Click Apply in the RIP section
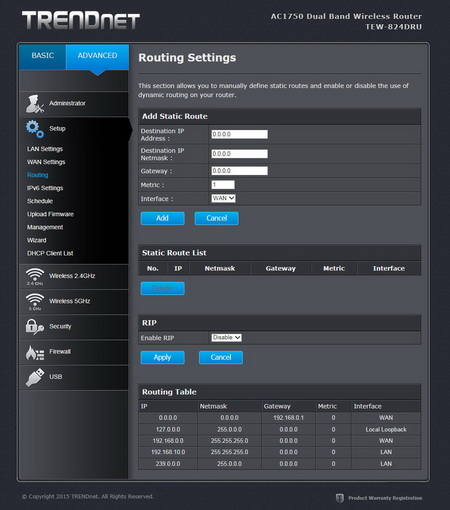450x510 pixels. click(x=162, y=357)
